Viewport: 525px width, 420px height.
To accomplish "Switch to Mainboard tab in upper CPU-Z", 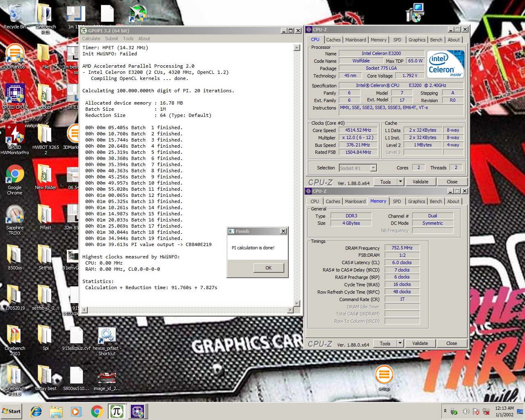I will (356, 40).
